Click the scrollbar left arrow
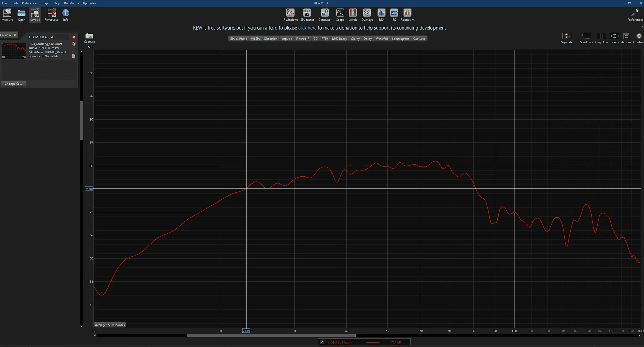Screen dimensions: 644x347 [x=95, y=336]
